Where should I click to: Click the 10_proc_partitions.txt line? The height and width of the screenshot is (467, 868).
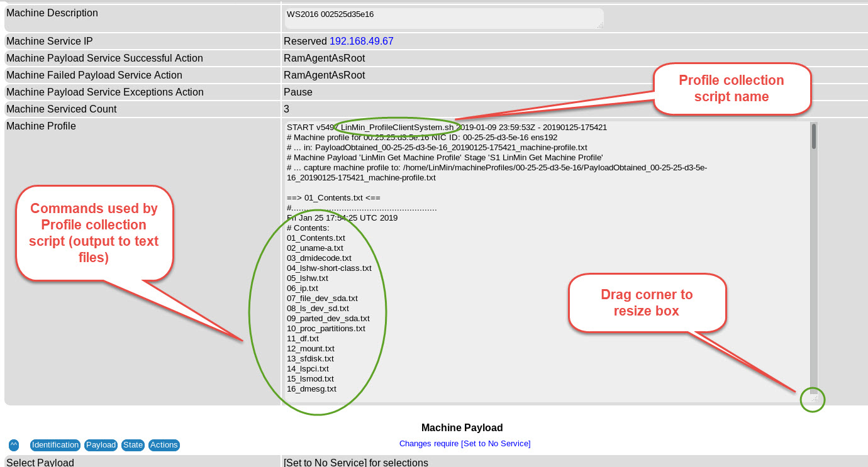point(326,328)
